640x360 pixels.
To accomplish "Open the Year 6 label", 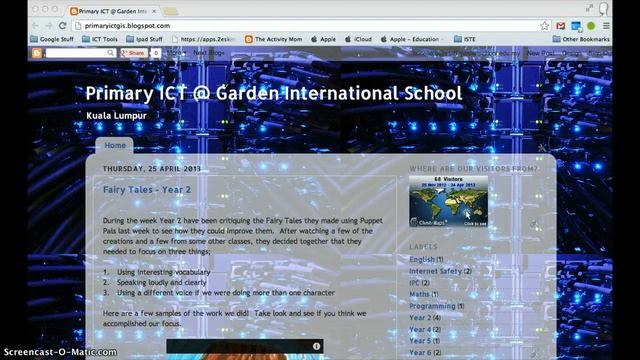I will (420, 352).
